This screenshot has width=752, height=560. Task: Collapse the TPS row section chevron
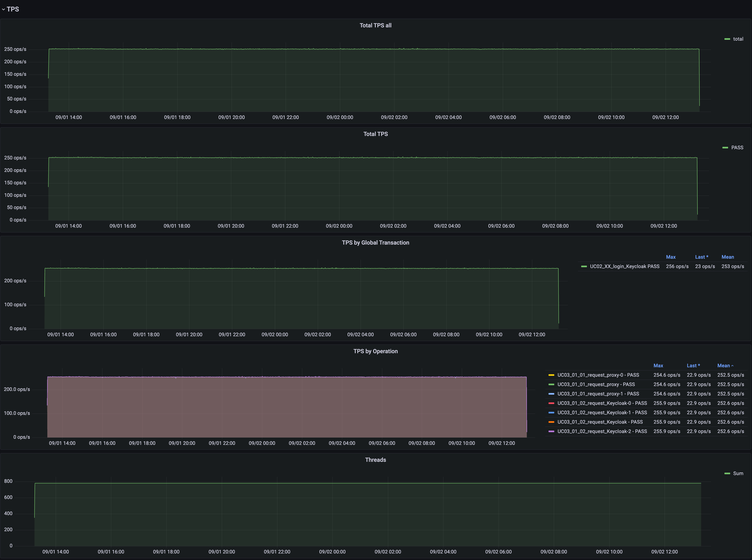[3, 9]
